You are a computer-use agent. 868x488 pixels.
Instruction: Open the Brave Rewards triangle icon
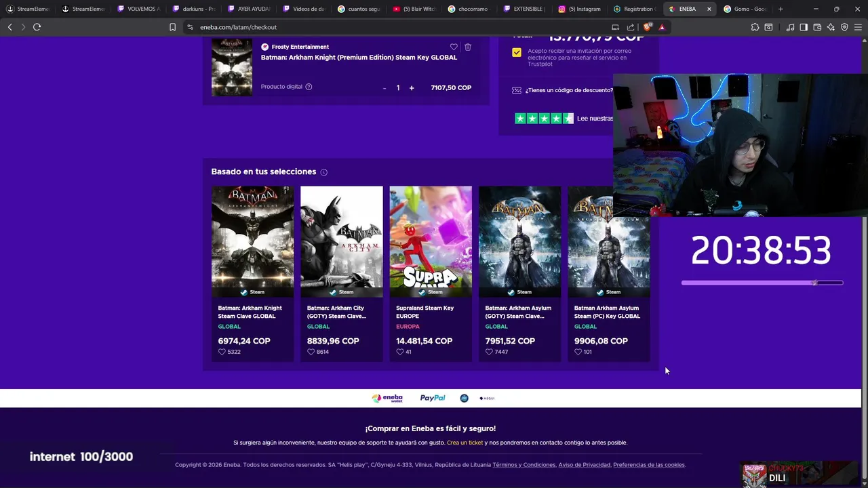662,27
